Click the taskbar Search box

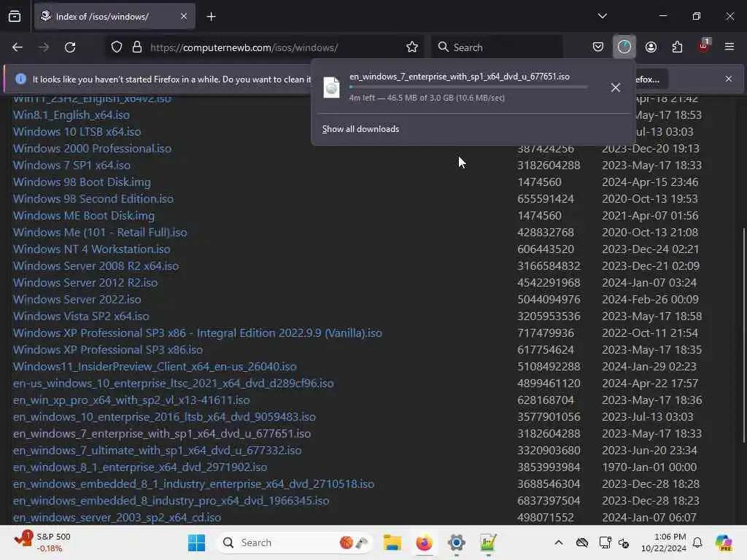pos(295,542)
